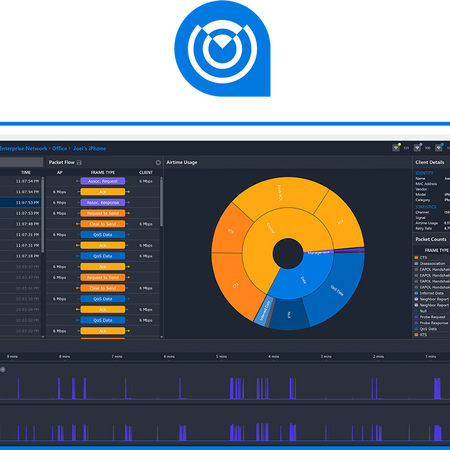Select the Wi-Fi adapter icon with blue dot
Screen dimensions: 450x450
click(x=439, y=147)
